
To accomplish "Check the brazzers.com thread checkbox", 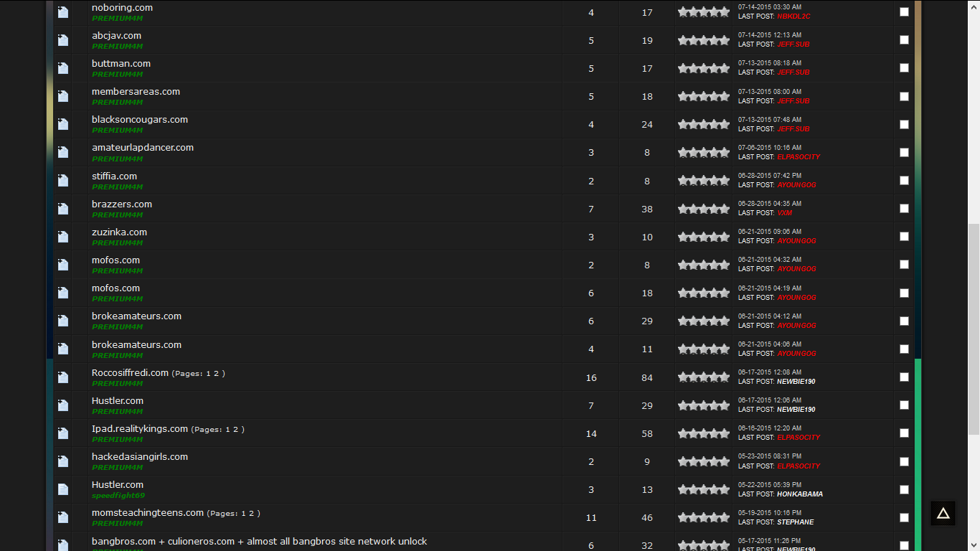I will [904, 209].
